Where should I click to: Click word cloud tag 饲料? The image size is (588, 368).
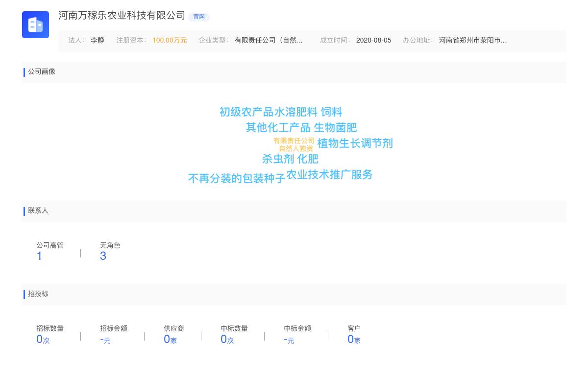332,112
